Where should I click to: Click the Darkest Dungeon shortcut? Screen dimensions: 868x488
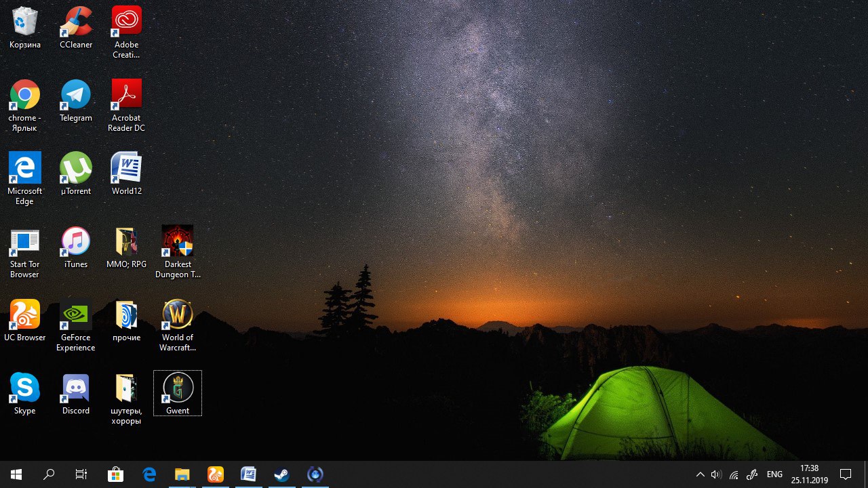pyautogui.click(x=178, y=252)
